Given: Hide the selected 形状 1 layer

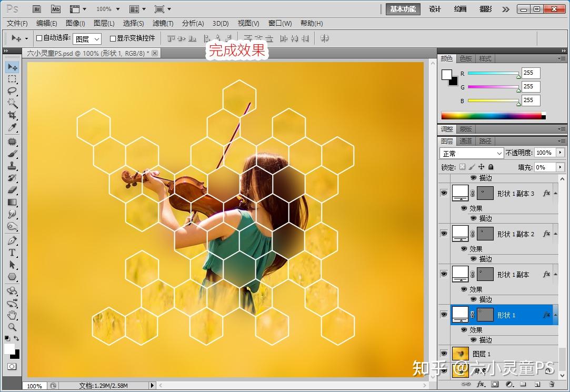Looking at the screenshot, I should 444,314.
